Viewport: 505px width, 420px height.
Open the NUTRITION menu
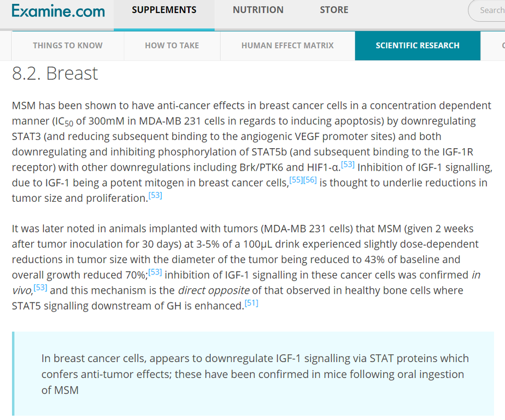pyautogui.click(x=258, y=10)
